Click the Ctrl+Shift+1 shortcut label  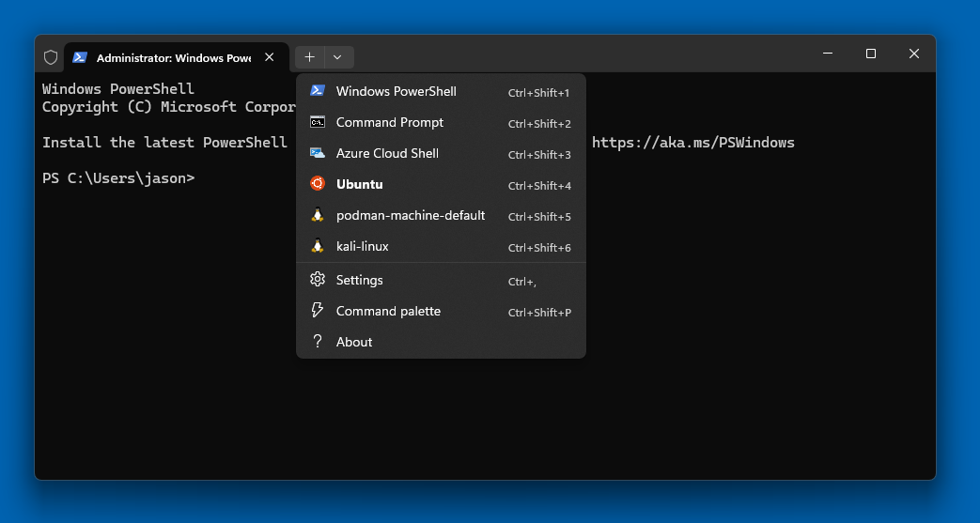[x=539, y=93]
